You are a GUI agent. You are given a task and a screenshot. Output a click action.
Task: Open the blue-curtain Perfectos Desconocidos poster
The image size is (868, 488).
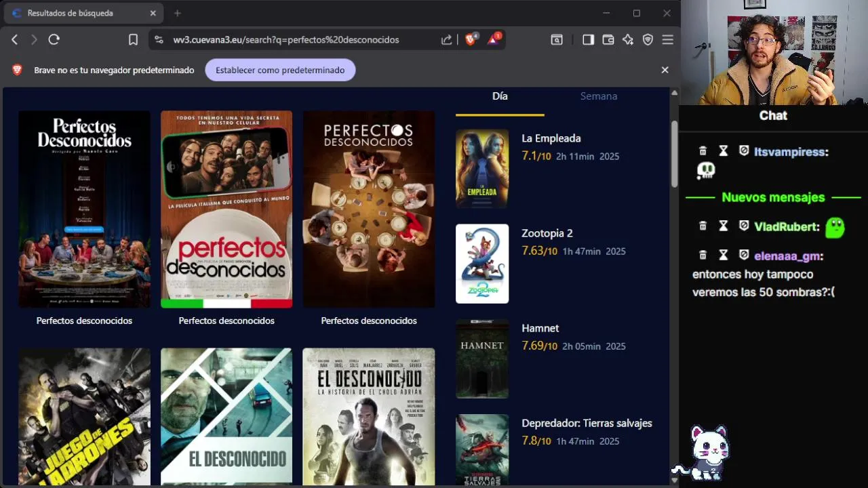[84, 209]
